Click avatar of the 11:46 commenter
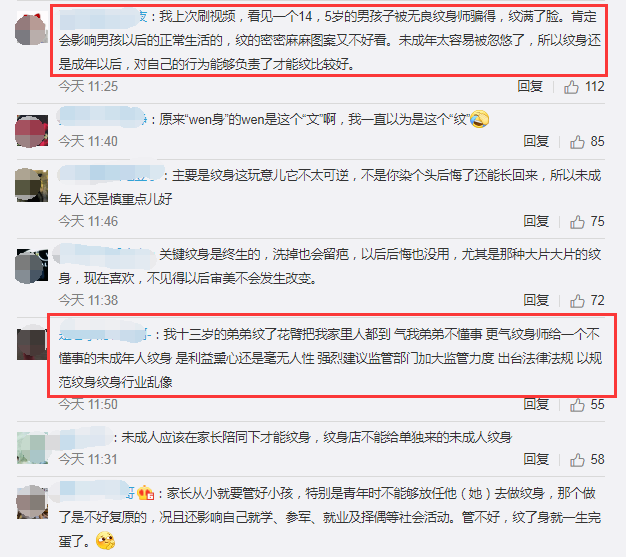The image size is (626, 557). click(x=32, y=185)
